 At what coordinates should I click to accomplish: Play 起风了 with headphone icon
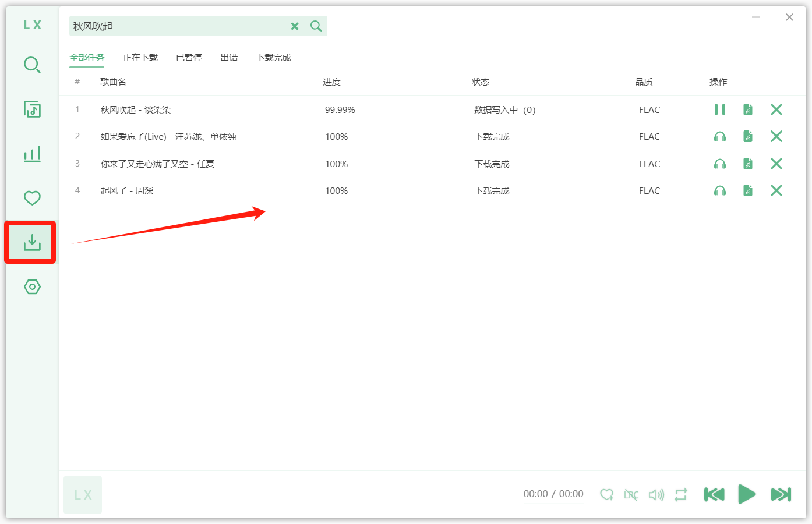click(719, 191)
